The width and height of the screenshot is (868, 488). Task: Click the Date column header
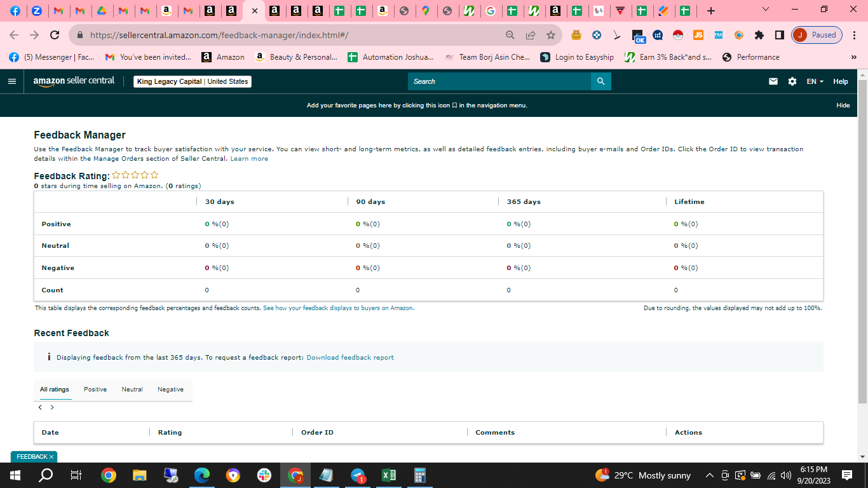click(x=50, y=433)
